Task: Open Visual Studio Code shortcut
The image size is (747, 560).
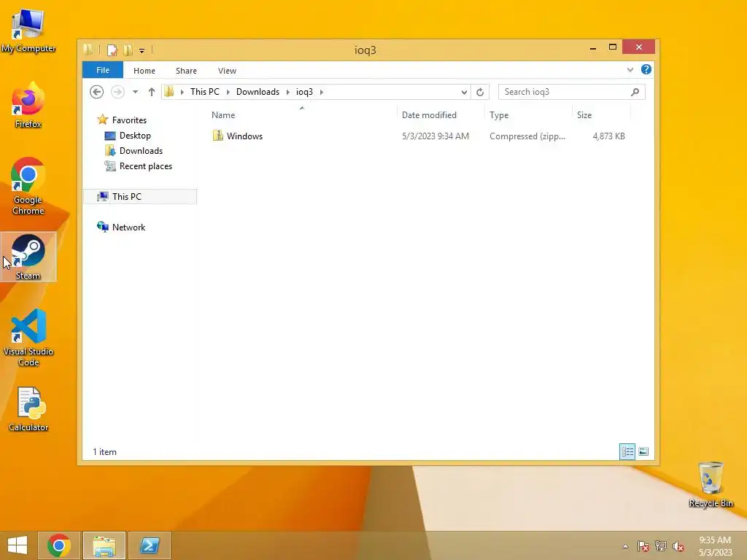Action: click(28, 338)
